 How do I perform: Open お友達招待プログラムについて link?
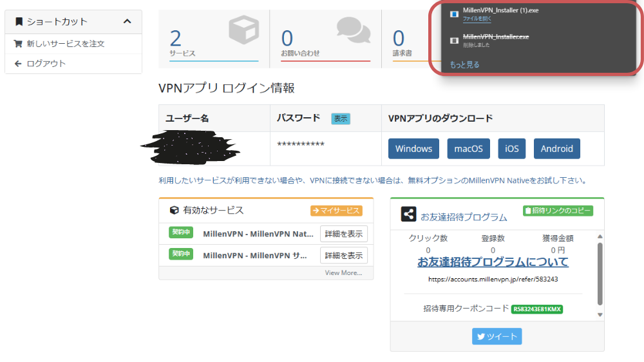pos(493,262)
